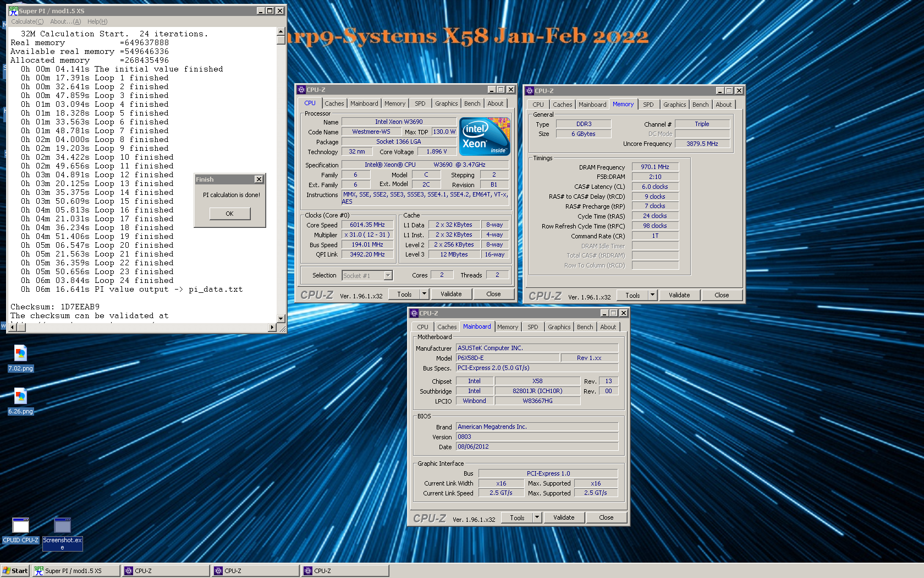Click the Close button in the CPU window
This screenshot has height=578, width=924.
(x=493, y=295)
